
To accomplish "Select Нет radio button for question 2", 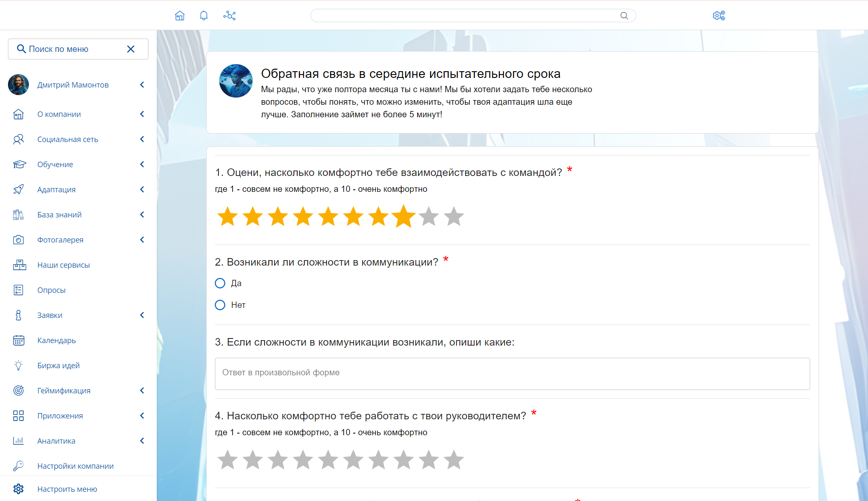I will pos(220,305).
